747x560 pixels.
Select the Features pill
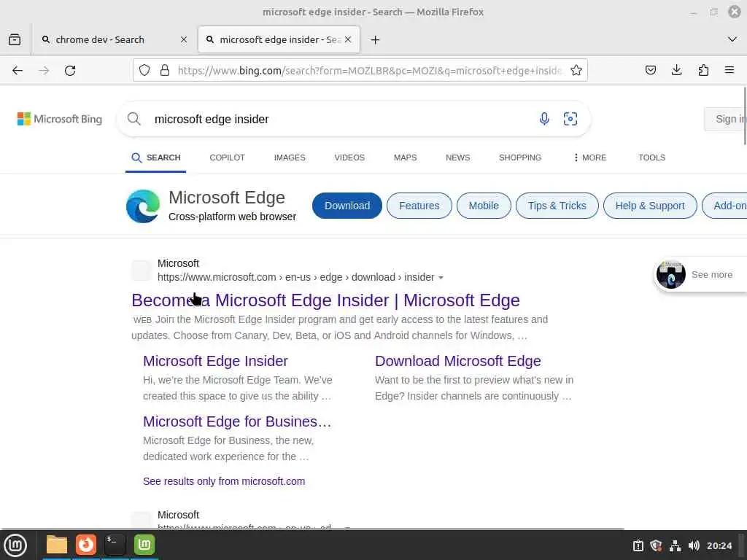[x=419, y=206]
